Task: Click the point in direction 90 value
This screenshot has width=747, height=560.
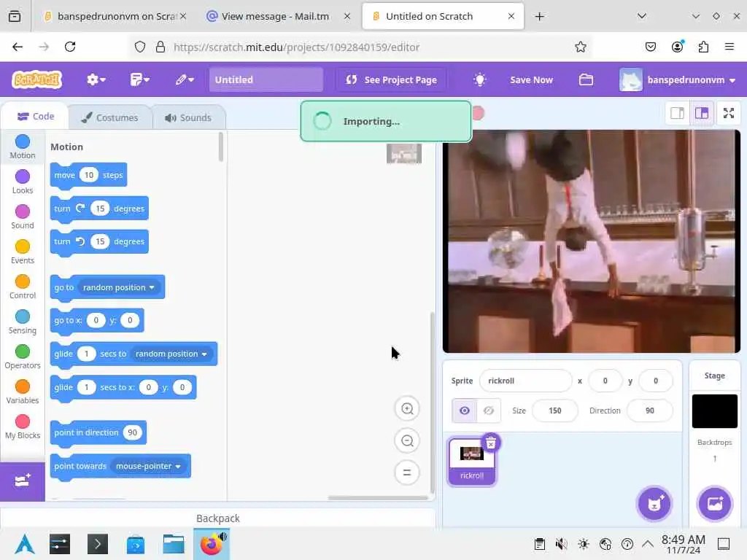Action: [x=133, y=432]
